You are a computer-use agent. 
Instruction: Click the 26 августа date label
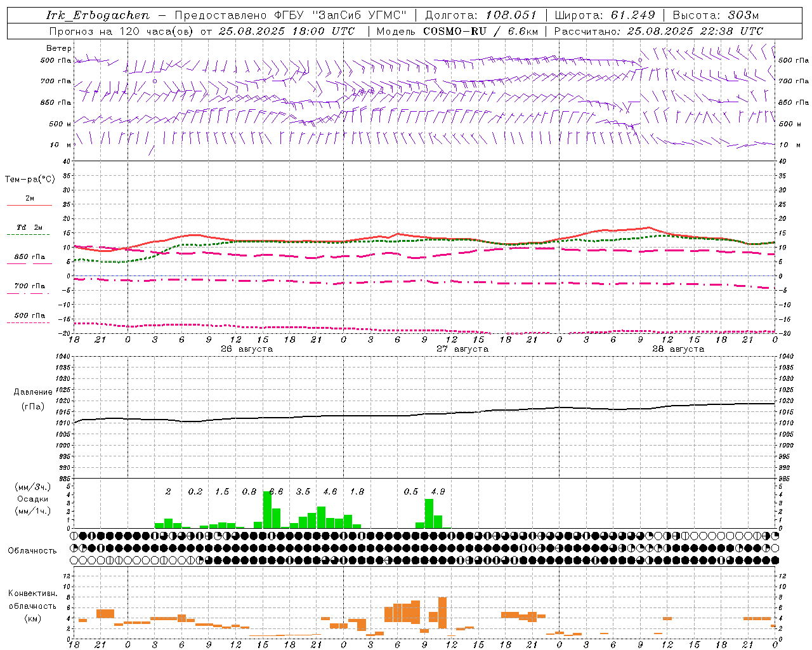point(247,349)
